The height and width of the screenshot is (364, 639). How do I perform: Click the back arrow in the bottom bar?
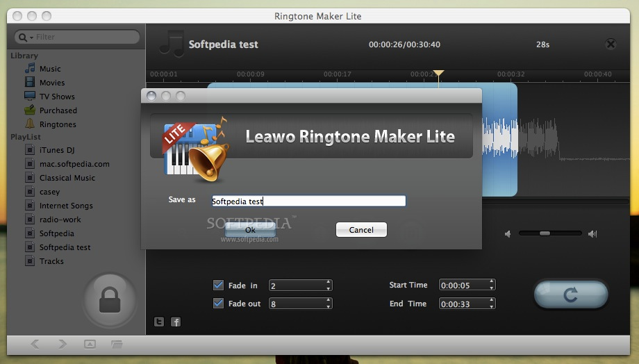35,344
